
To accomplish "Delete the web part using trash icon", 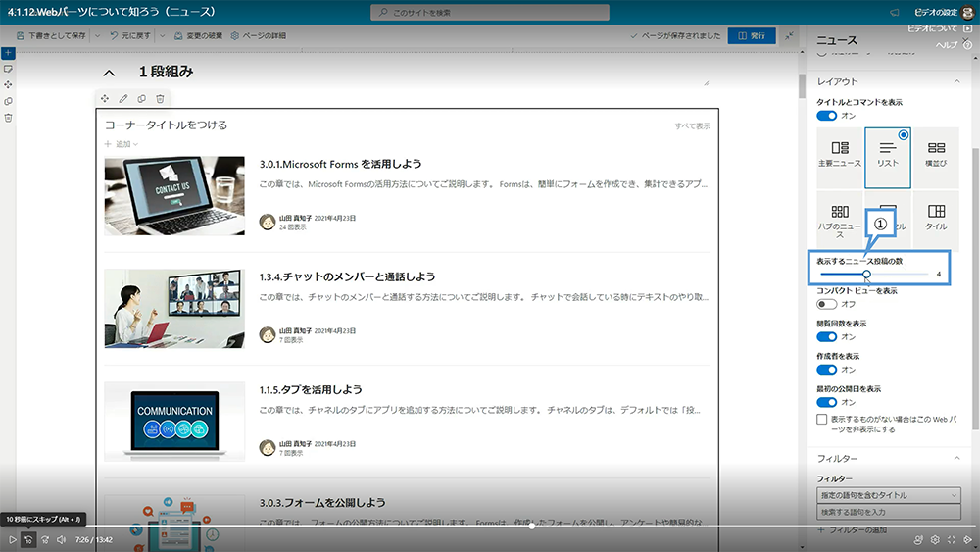I will pos(160,99).
